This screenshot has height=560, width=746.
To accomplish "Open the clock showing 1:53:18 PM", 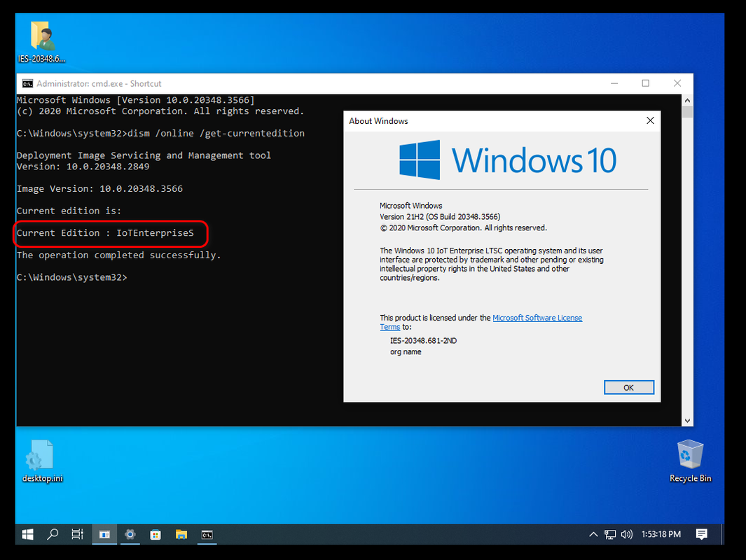I will (x=661, y=534).
